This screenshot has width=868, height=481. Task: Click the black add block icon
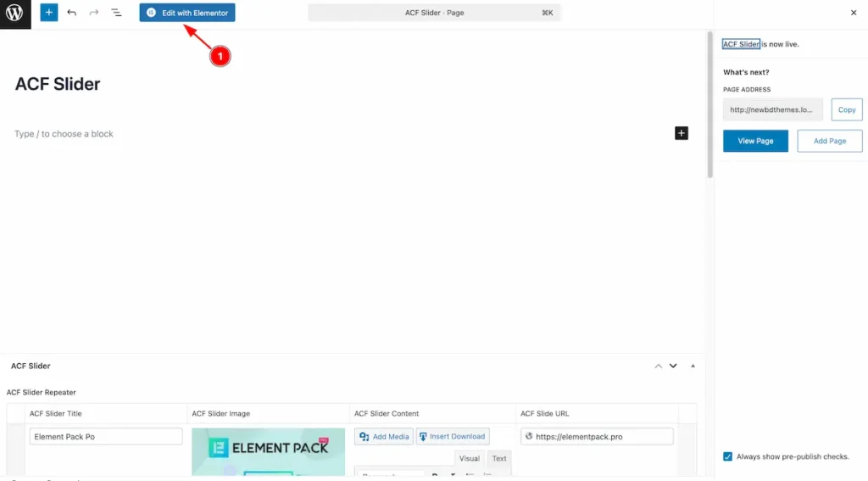tap(682, 133)
